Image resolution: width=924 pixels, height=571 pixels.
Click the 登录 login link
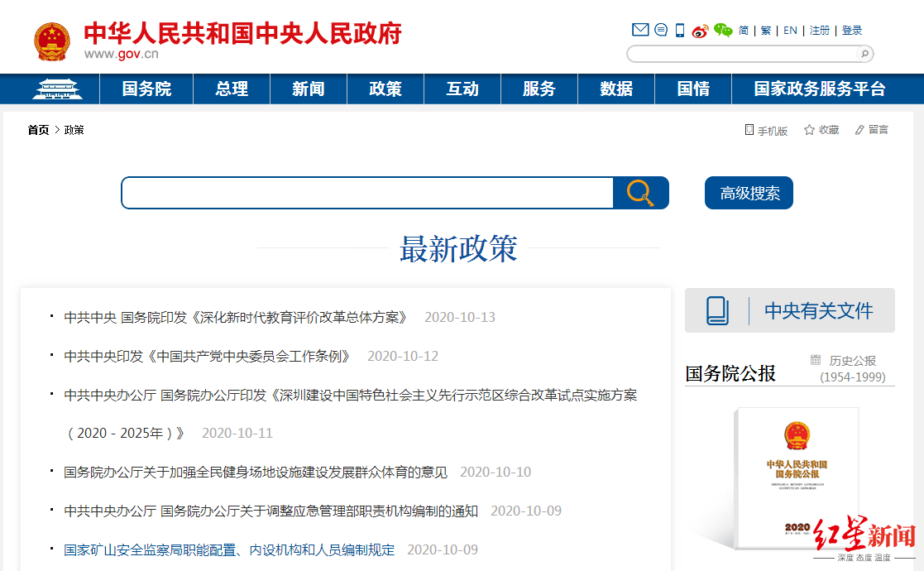pos(852,31)
